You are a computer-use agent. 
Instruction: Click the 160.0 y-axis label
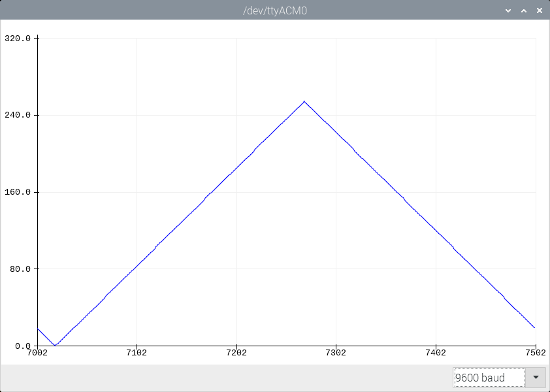pos(18,192)
